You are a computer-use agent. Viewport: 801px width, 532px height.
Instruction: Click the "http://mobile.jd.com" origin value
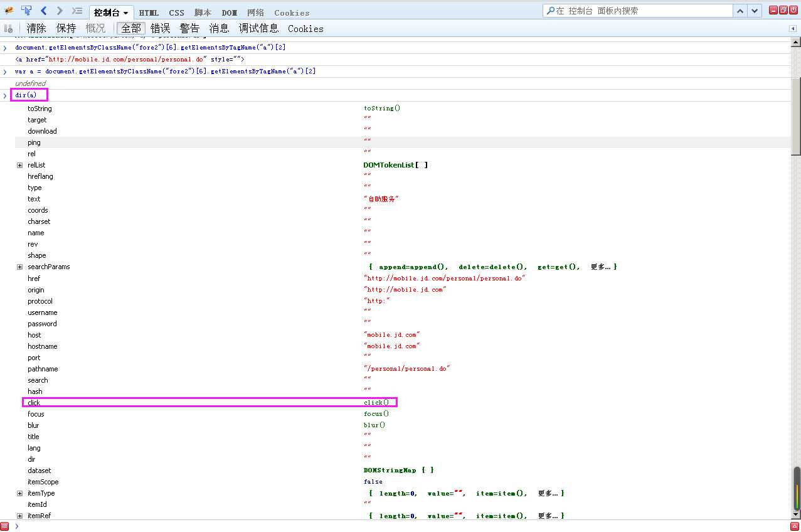(x=405, y=290)
